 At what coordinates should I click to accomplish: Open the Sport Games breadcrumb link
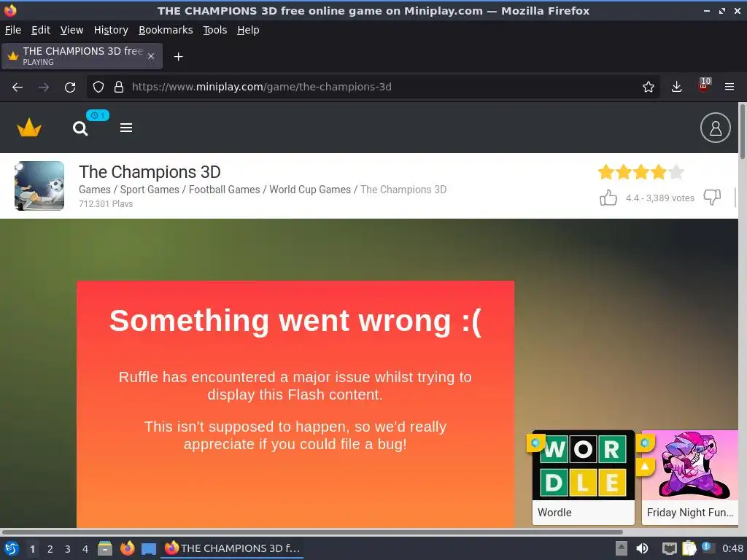[x=150, y=190]
